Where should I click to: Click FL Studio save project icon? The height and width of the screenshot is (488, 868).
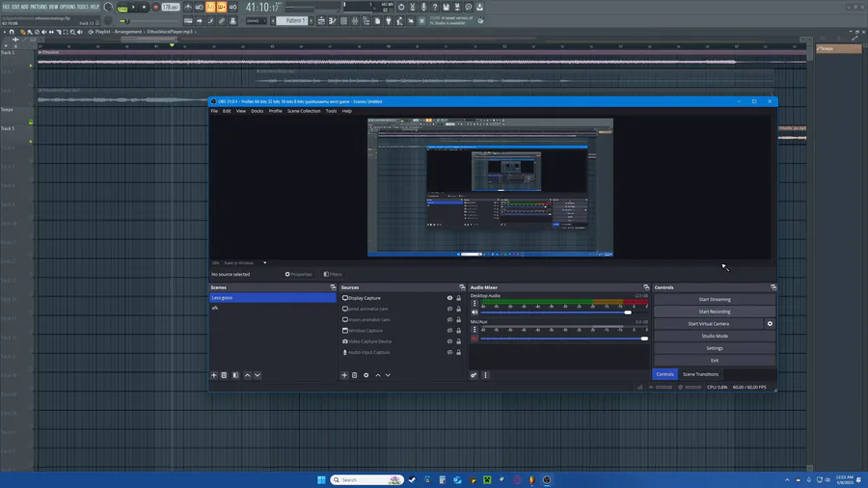pyautogui.click(x=447, y=7)
